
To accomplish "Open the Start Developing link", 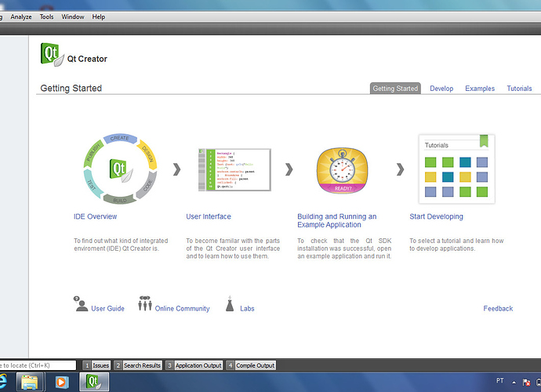I will click(436, 216).
